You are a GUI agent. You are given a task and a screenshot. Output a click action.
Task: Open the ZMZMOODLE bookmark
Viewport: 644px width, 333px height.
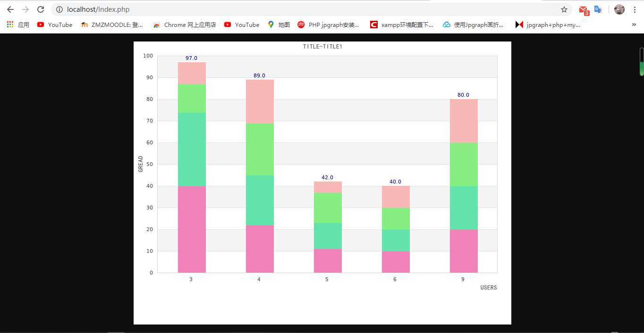coord(112,25)
